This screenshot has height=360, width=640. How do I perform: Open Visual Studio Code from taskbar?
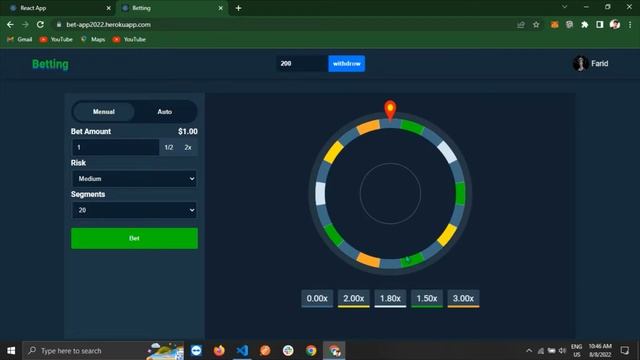click(242, 351)
